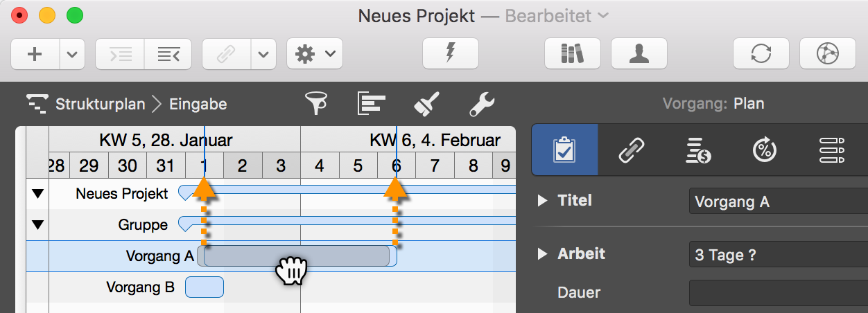
Task: Collapse the Neues Projekt group triangle
Action: point(37,195)
